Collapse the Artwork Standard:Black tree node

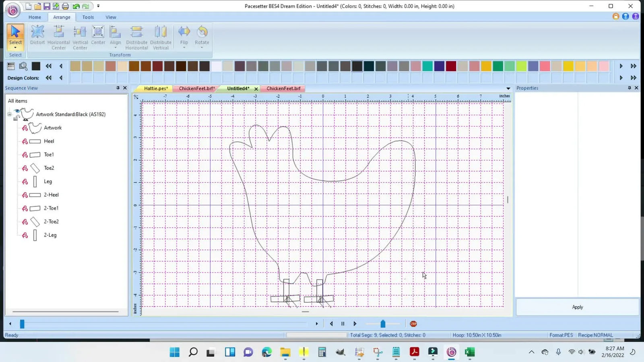tap(9, 114)
